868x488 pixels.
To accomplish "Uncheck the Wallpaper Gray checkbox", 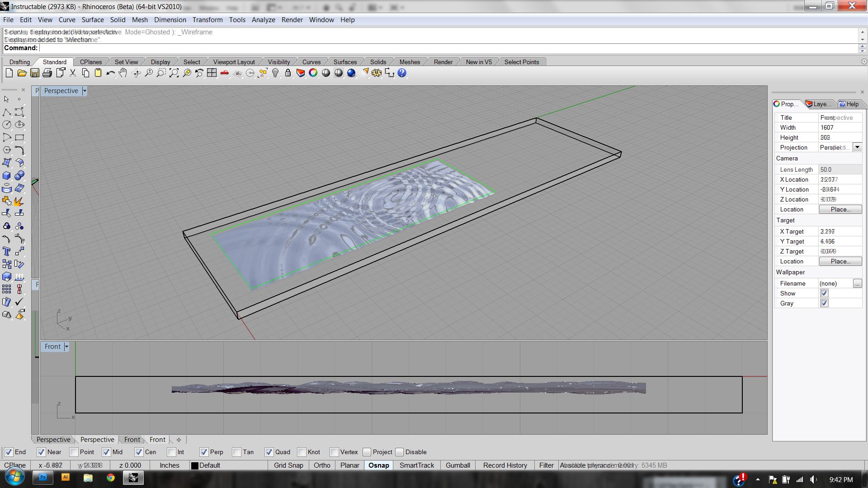I will 824,303.
